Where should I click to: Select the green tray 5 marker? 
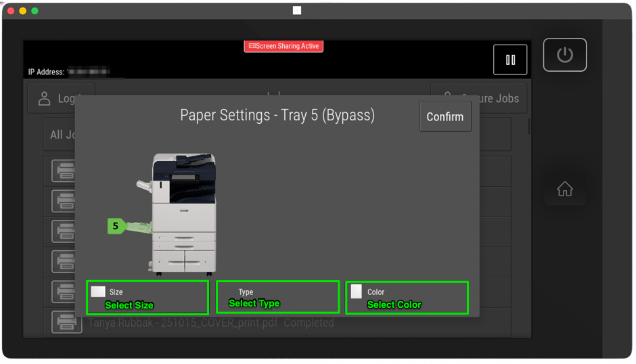tap(116, 225)
